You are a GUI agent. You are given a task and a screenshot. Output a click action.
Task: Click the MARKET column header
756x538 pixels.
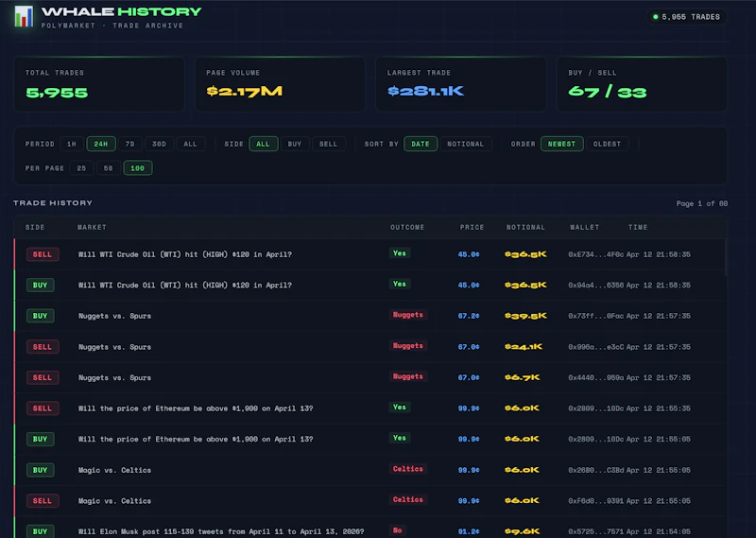coord(92,227)
